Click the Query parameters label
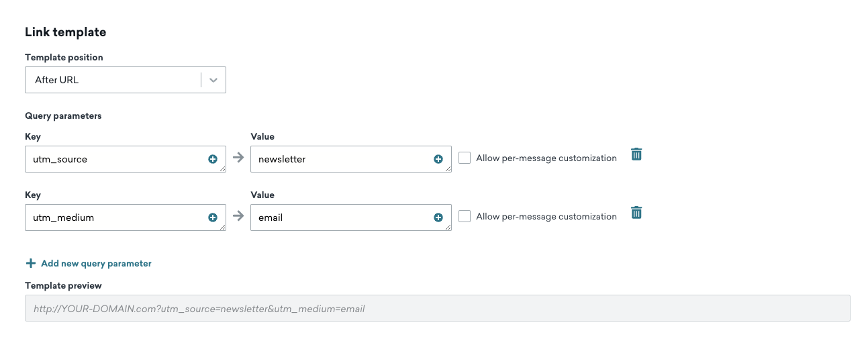 click(x=63, y=115)
